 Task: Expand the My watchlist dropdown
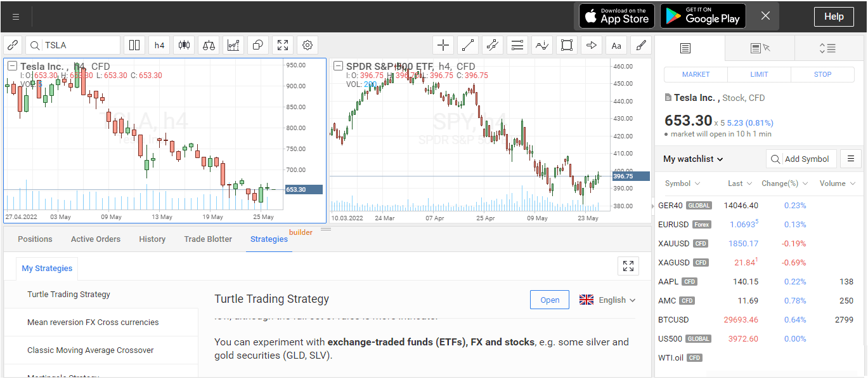[693, 159]
